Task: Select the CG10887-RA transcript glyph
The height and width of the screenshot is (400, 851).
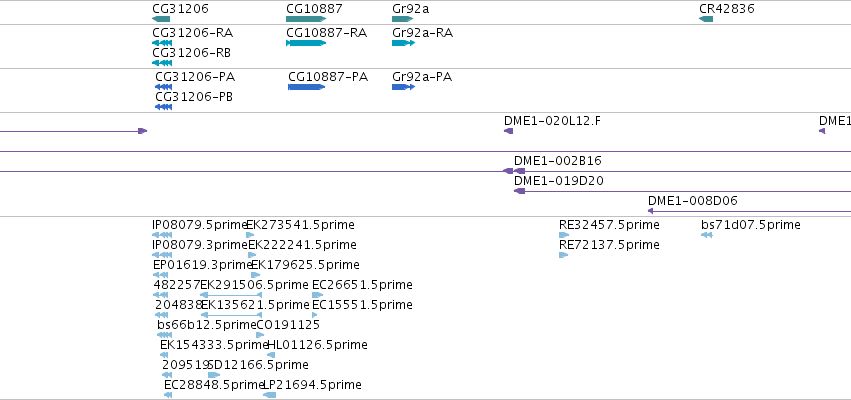Action: point(306,43)
